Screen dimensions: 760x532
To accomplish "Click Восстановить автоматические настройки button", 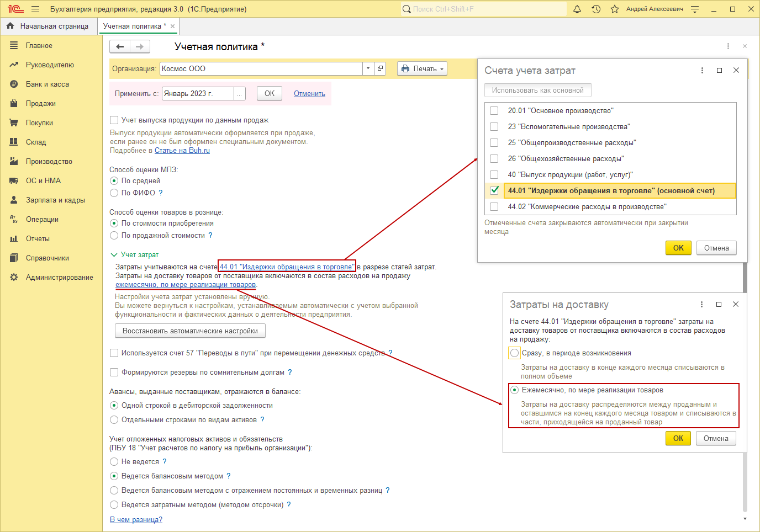I will [x=190, y=331].
